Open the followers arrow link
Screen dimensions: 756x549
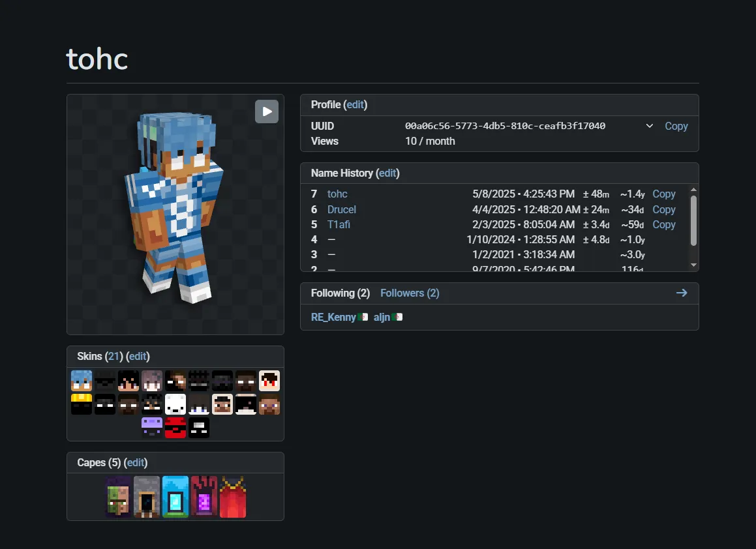pos(682,293)
